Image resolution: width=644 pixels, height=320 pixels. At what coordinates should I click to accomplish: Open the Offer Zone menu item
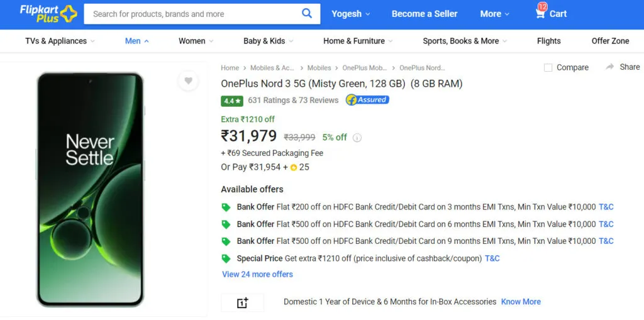(610, 41)
